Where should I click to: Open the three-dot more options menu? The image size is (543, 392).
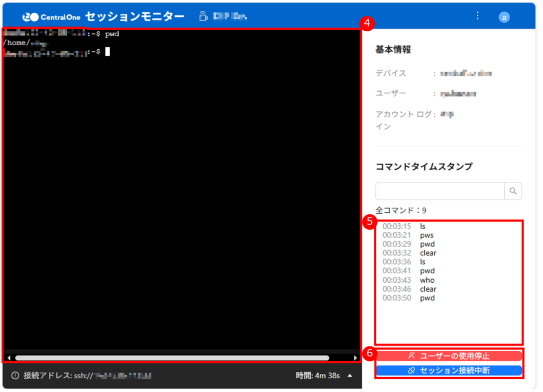477,16
